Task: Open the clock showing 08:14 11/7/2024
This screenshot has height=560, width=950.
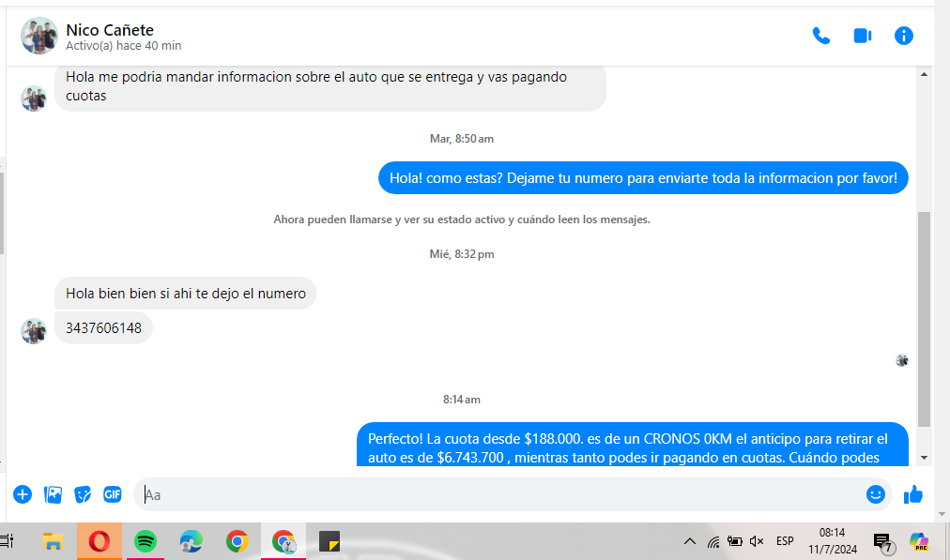Action: (x=833, y=541)
